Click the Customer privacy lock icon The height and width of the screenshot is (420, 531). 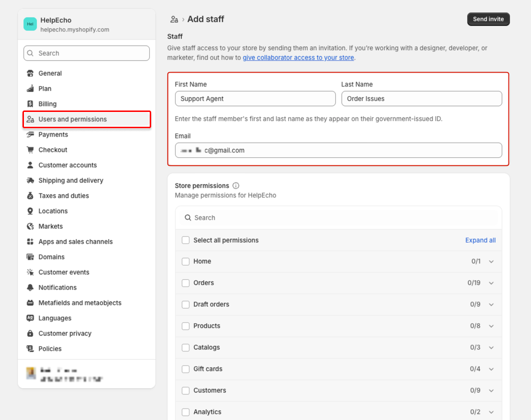31,333
